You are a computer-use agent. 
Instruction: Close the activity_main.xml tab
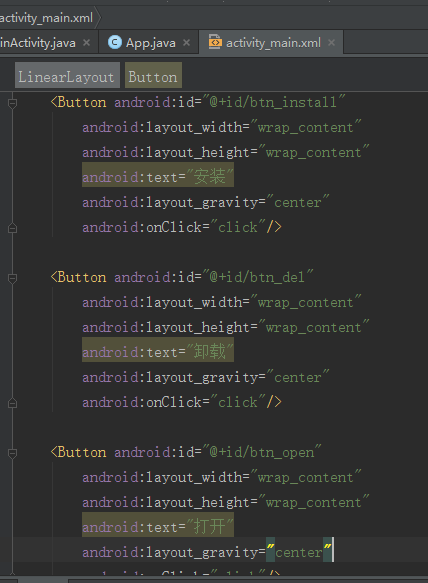331,43
